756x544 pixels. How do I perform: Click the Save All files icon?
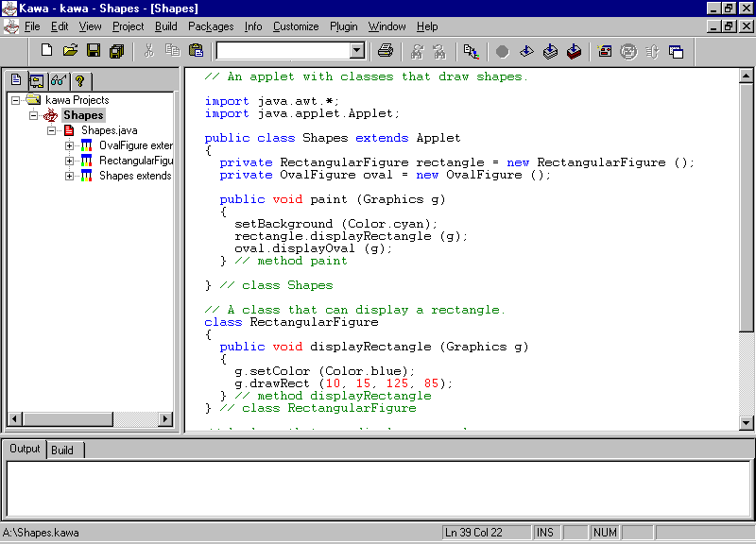[x=116, y=52]
